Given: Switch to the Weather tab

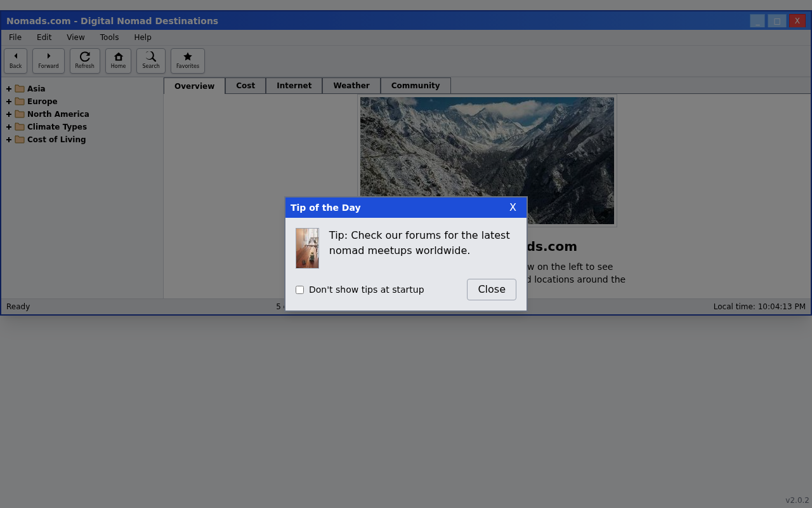Looking at the screenshot, I should 351,86.
